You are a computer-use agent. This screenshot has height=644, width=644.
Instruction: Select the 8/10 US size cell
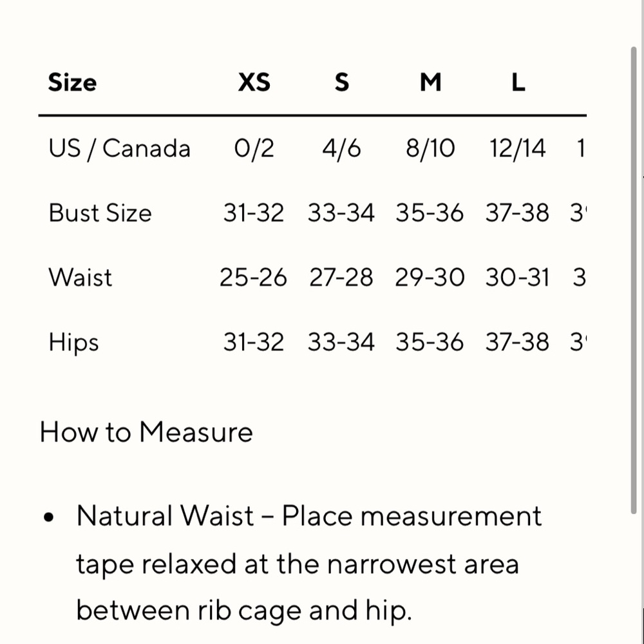point(430,149)
